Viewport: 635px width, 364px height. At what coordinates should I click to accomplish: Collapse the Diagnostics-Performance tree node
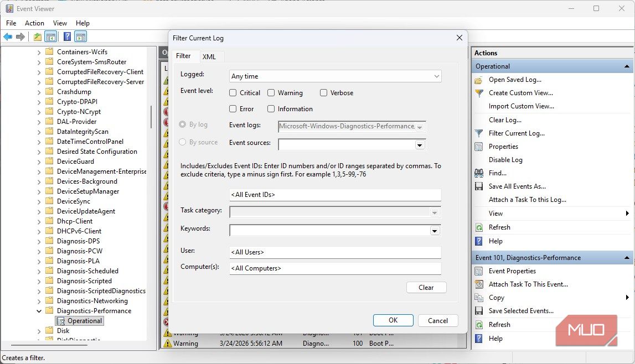(x=39, y=311)
